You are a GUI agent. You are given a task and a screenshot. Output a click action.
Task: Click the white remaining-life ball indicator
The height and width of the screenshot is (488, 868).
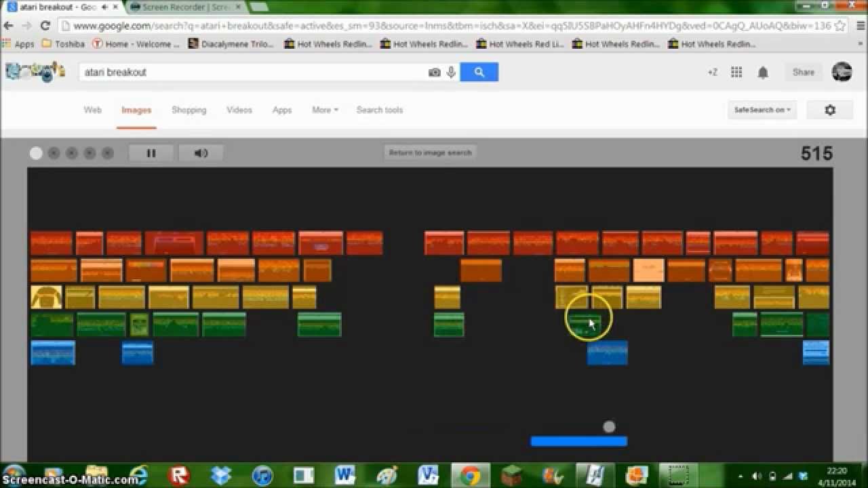click(36, 153)
